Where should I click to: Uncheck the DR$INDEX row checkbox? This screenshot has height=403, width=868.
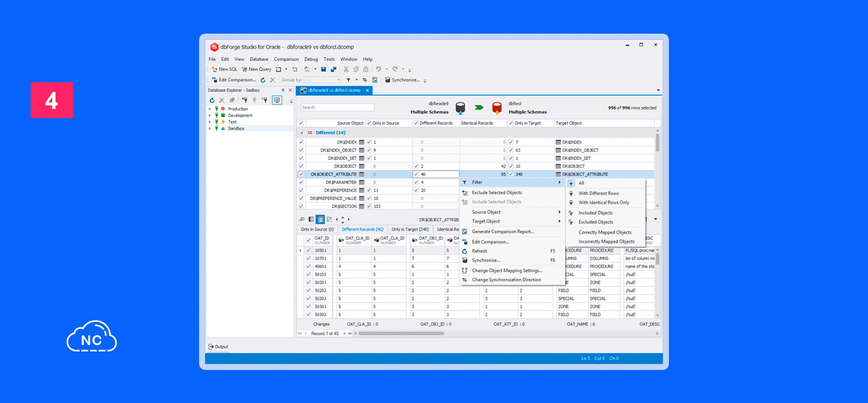(301, 142)
